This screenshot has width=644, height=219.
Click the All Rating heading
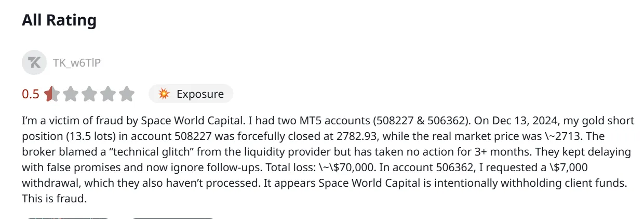[x=59, y=20]
